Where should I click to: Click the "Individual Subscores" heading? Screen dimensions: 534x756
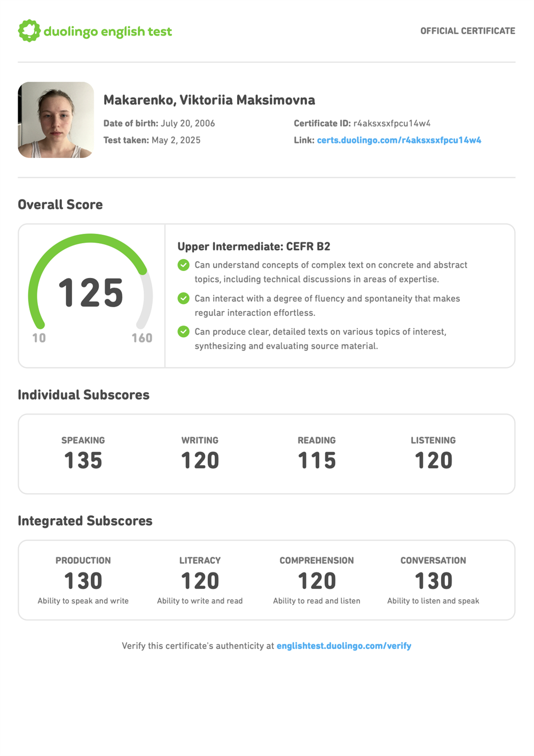coord(84,395)
